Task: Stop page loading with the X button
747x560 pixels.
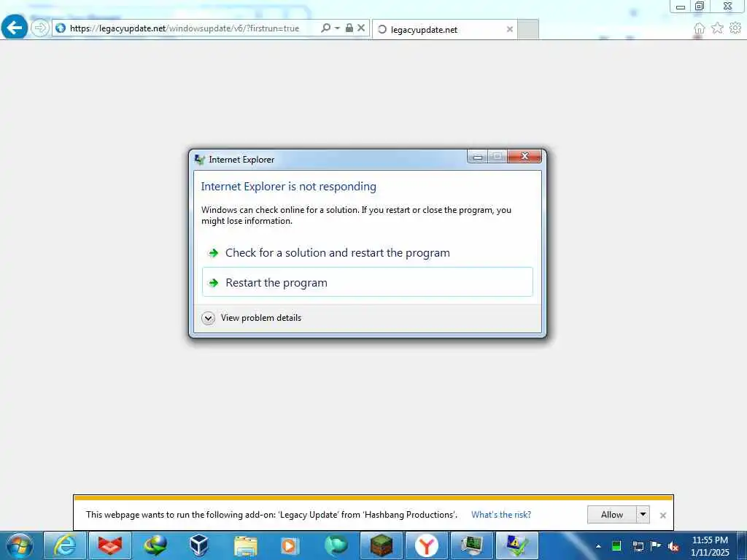Action: coord(361,28)
